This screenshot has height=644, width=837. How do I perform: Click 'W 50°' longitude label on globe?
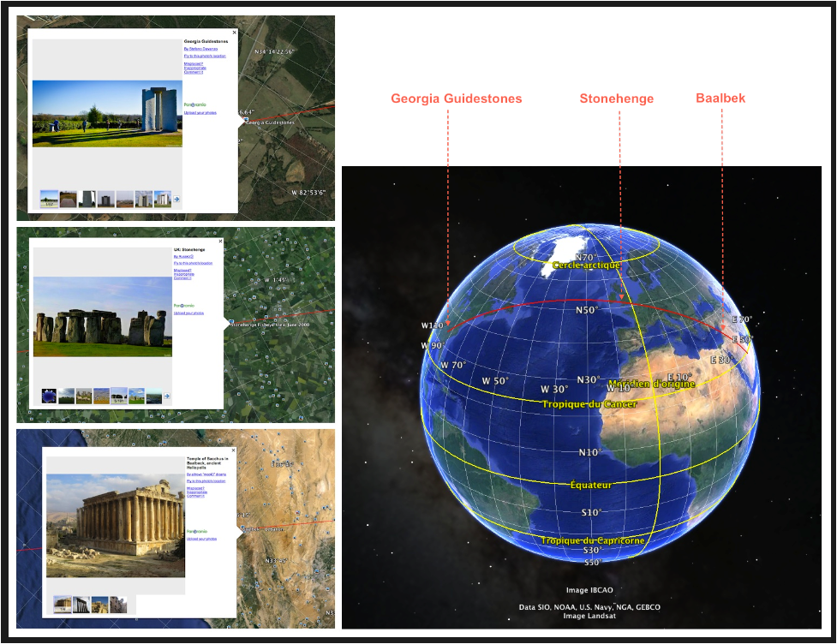(495, 381)
